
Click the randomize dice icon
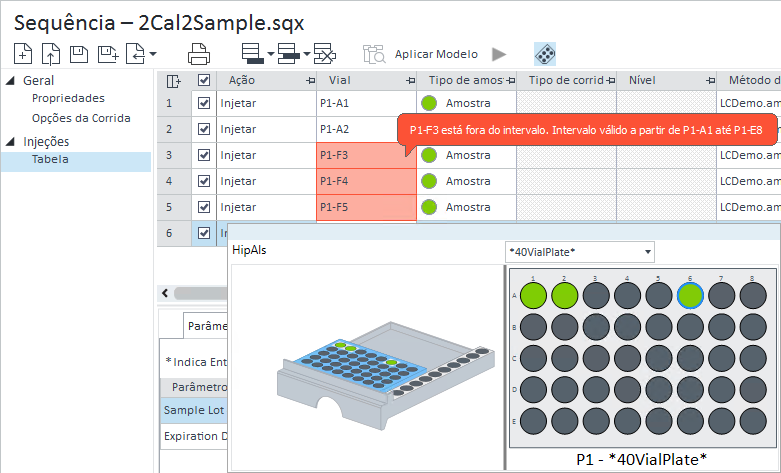546,54
